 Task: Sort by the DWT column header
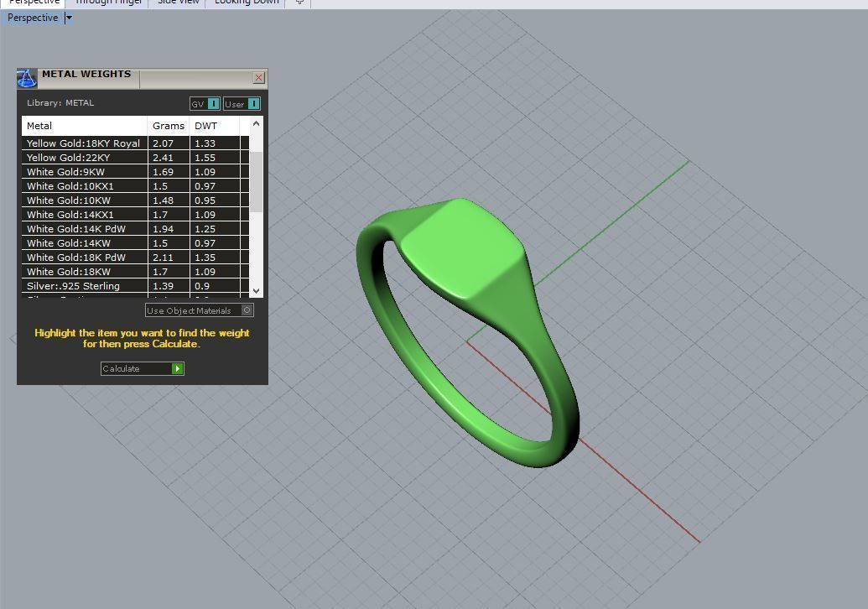(215, 126)
